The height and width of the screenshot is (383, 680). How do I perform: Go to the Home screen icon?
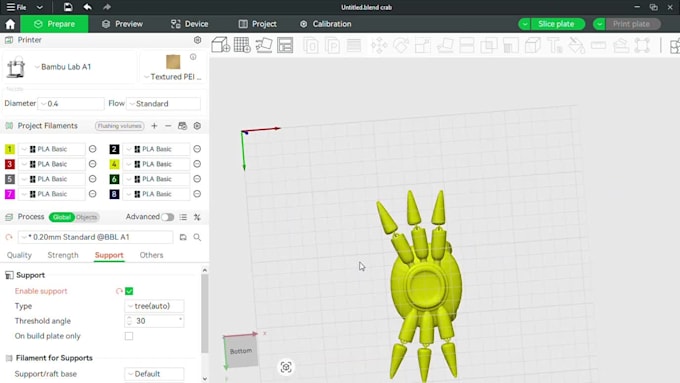[10, 24]
